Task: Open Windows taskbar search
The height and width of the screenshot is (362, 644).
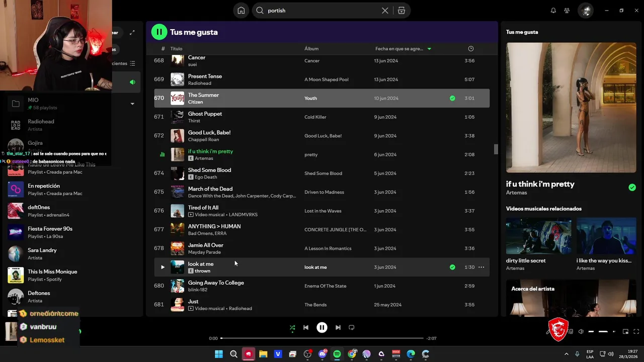Action: (233, 354)
